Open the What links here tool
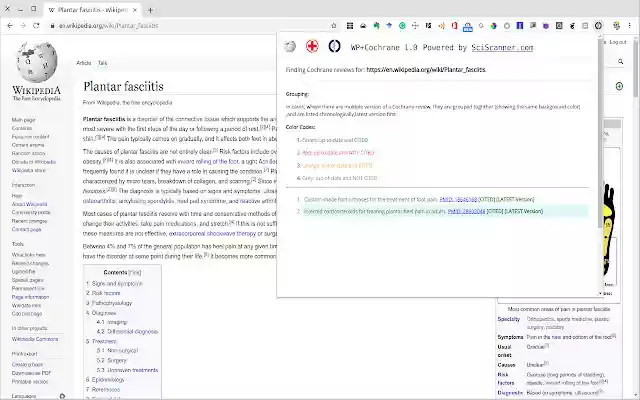Screen dimensions: 640x400 [x=29, y=255]
